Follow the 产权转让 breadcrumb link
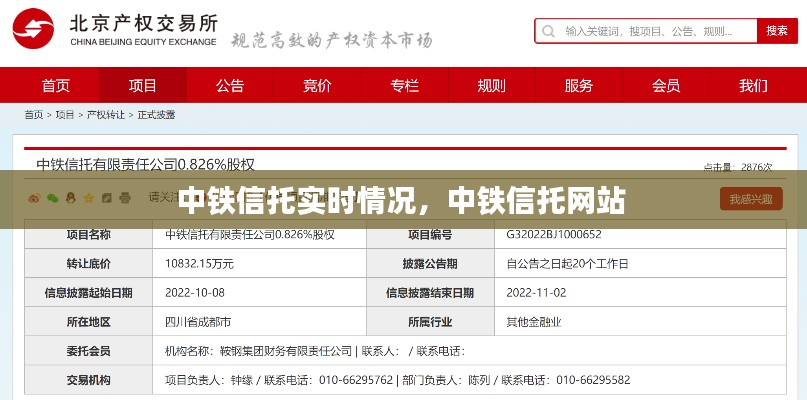Image resolution: width=807 pixels, height=400 pixels. click(x=106, y=115)
